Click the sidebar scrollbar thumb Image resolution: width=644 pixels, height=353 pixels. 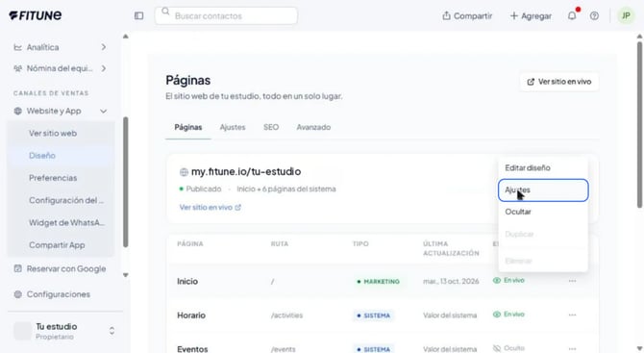click(125, 183)
